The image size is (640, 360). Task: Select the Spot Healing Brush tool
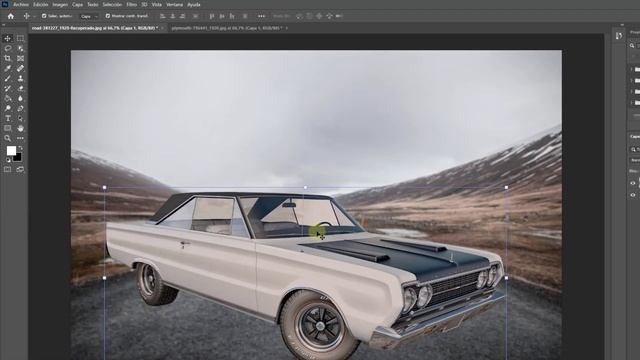20,68
